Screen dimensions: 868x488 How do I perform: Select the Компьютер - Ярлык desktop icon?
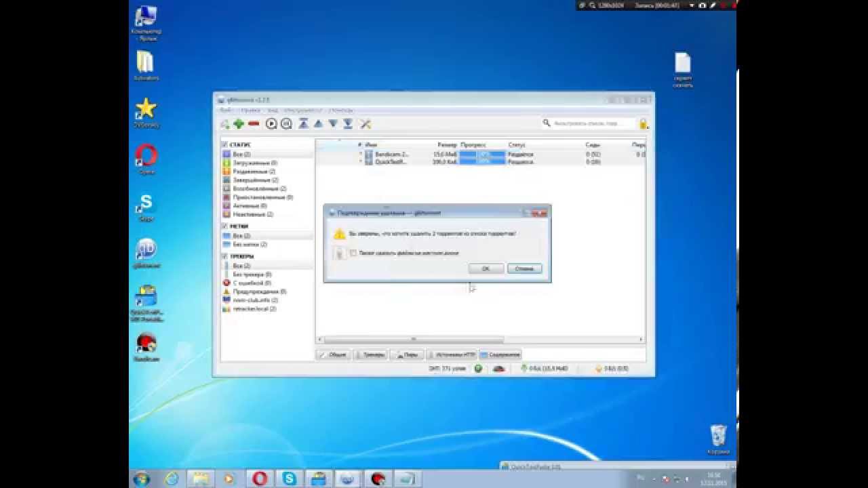146,24
